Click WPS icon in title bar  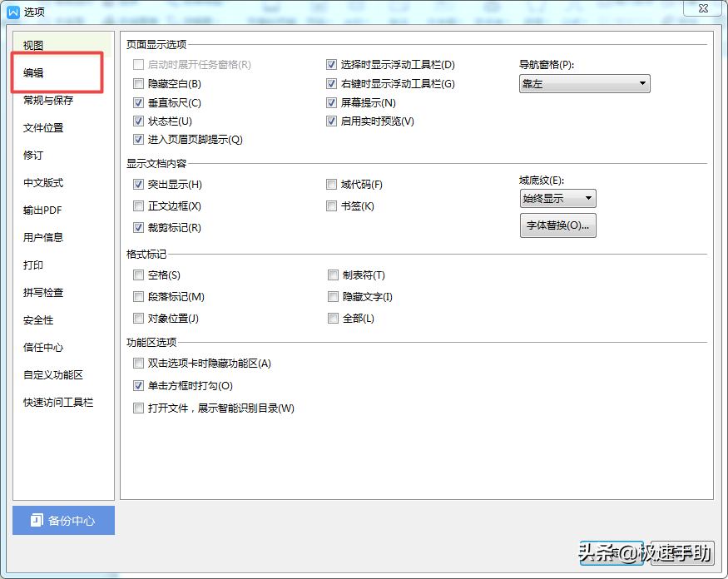point(13,12)
